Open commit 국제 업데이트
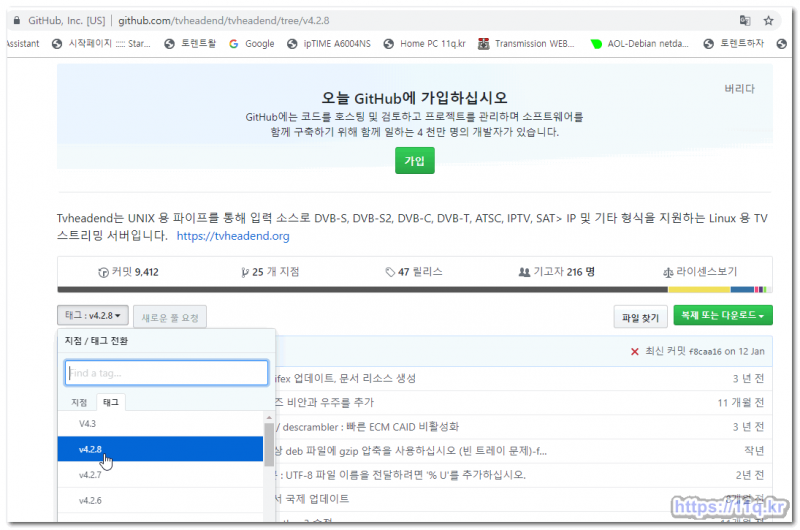Screen dimensions: 800x530 tap(312, 499)
